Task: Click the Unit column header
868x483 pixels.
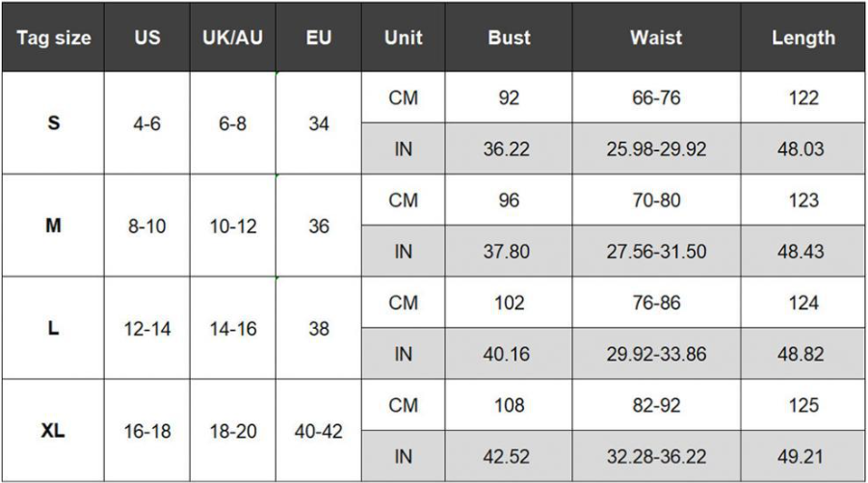Action: pyautogui.click(x=403, y=39)
